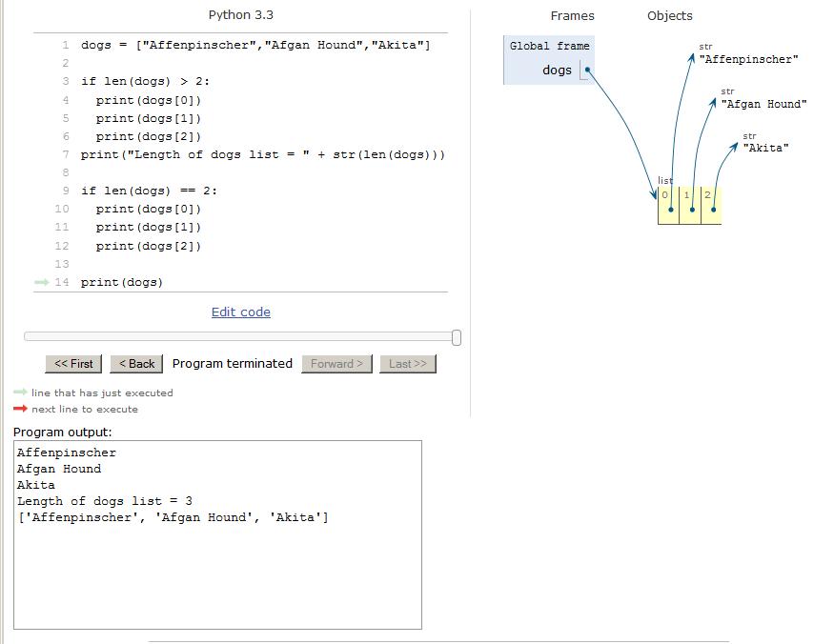Click the disabled 'Forward >' button
This screenshot has height=644, width=814.
336,364
